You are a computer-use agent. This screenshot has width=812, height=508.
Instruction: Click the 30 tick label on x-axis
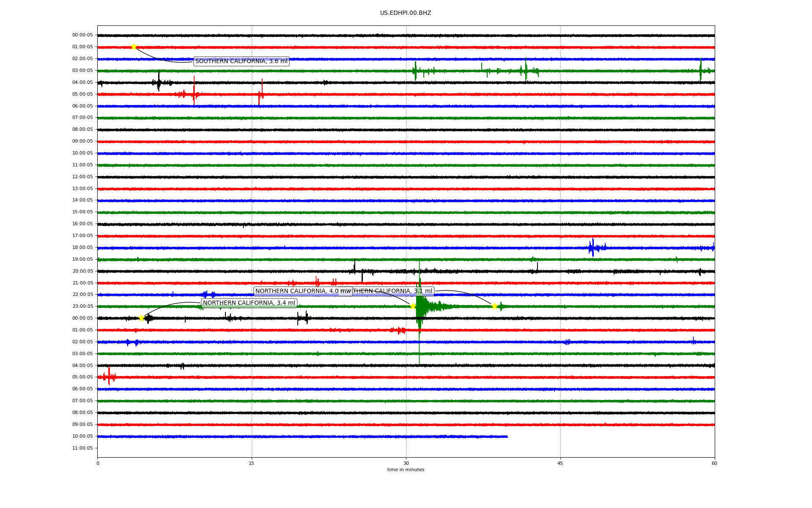pyautogui.click(x=406, y=463)
